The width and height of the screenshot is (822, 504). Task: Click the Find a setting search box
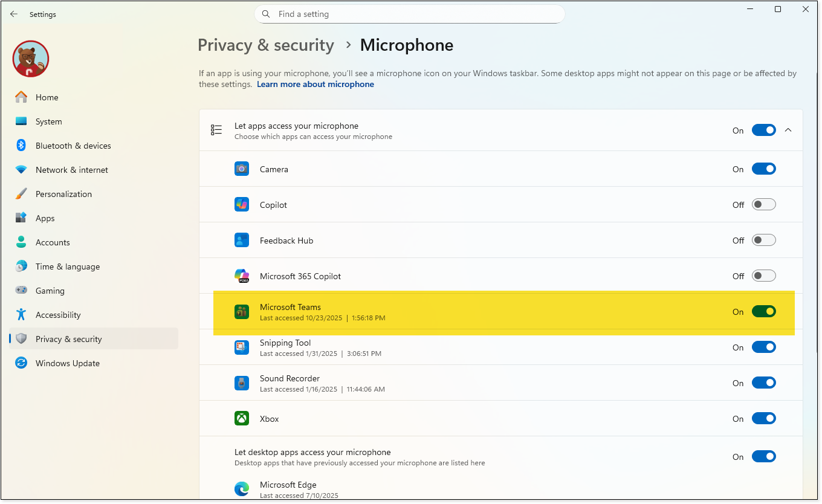[x=409, y=14]
